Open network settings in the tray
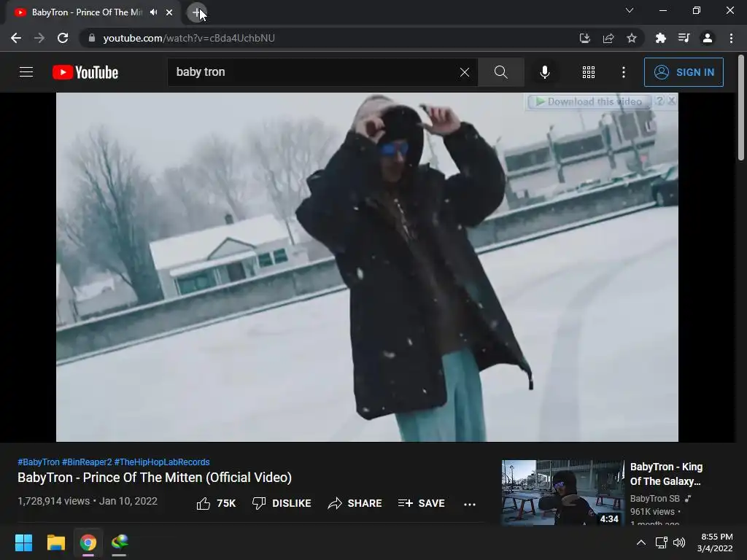 pos(661,542)
